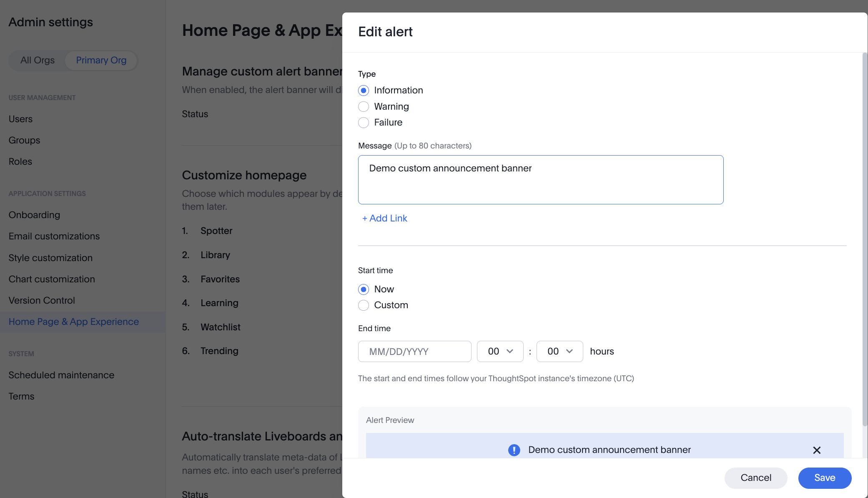Open Scheduled maintenance settings
Viewport: 868px width, 498px height.
click(61, 375)
